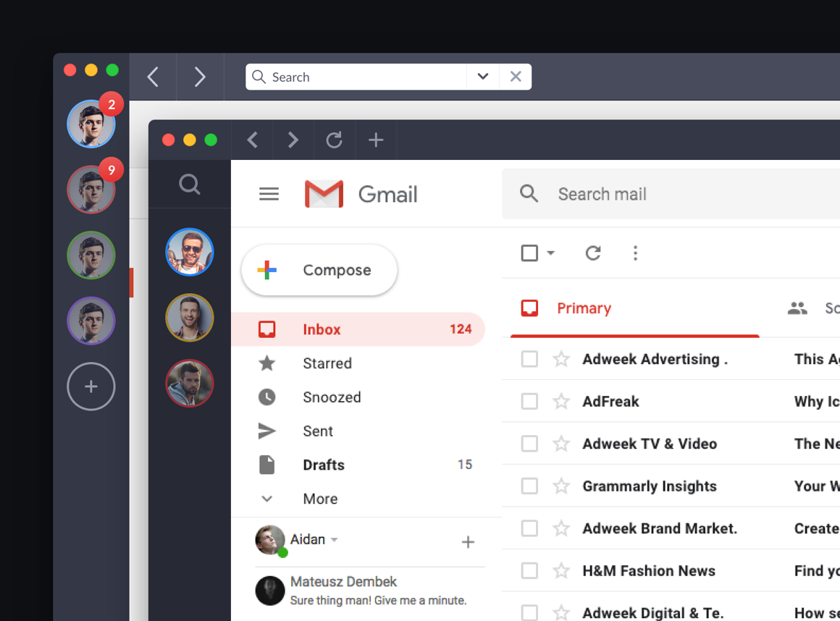Tick the checkbox for H&M Fashion News email
The height and width of the screenshot is (621, 840).
529,570
